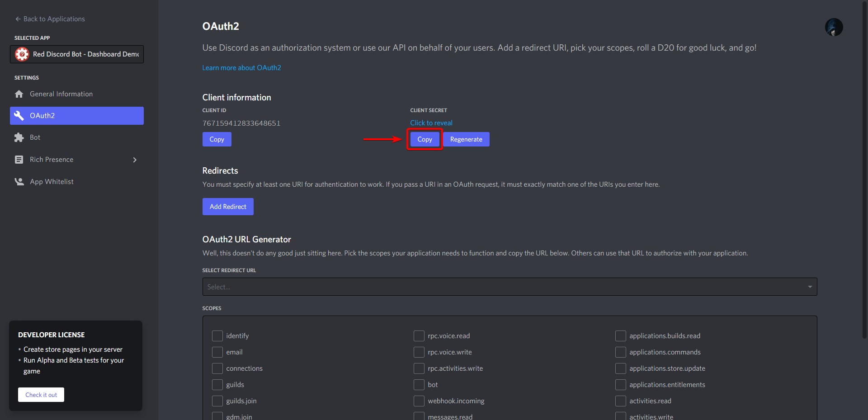
Task: Click the General Information home icon
Action: [19, 94]
